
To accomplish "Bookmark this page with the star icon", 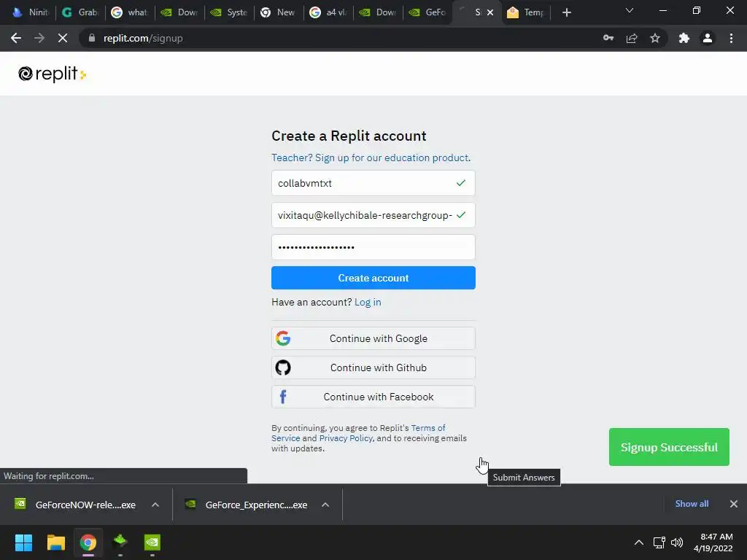I will tap(655, 38).
